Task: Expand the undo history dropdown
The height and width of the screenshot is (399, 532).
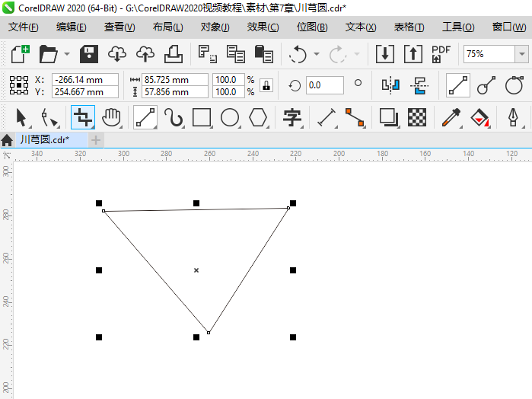Action: tap(316, 53)
